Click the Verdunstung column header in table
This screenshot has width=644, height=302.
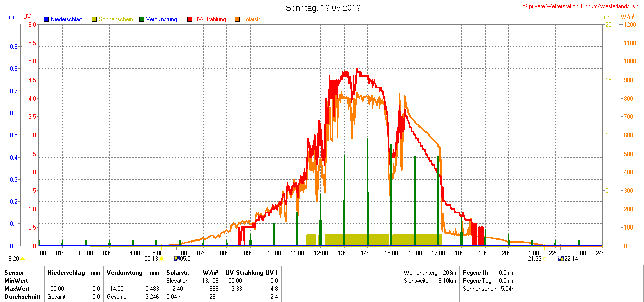(124, 272)
